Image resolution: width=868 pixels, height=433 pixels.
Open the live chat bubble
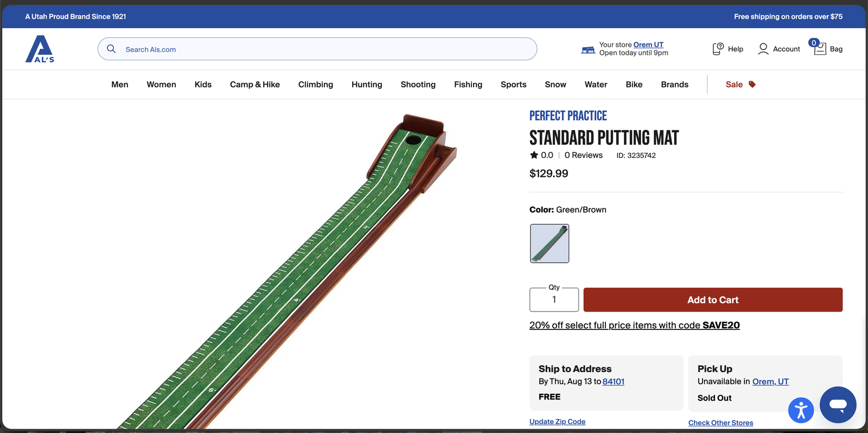click(838, 405)
